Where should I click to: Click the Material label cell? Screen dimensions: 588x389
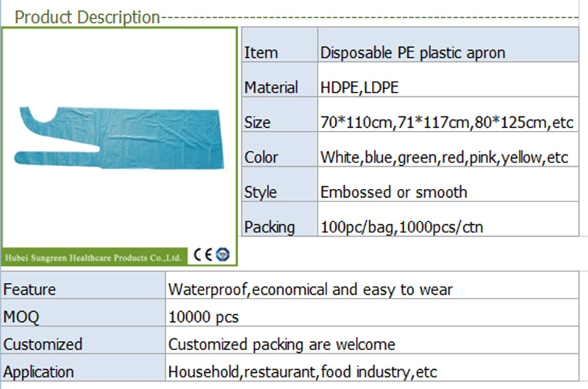280,79
